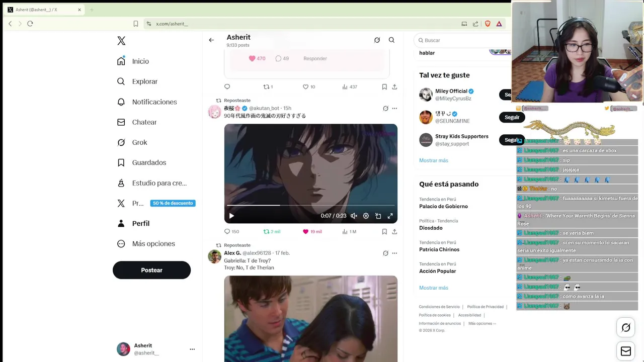Go to Perfil page
The image size is (644, 362).
[x=133, y=223]
